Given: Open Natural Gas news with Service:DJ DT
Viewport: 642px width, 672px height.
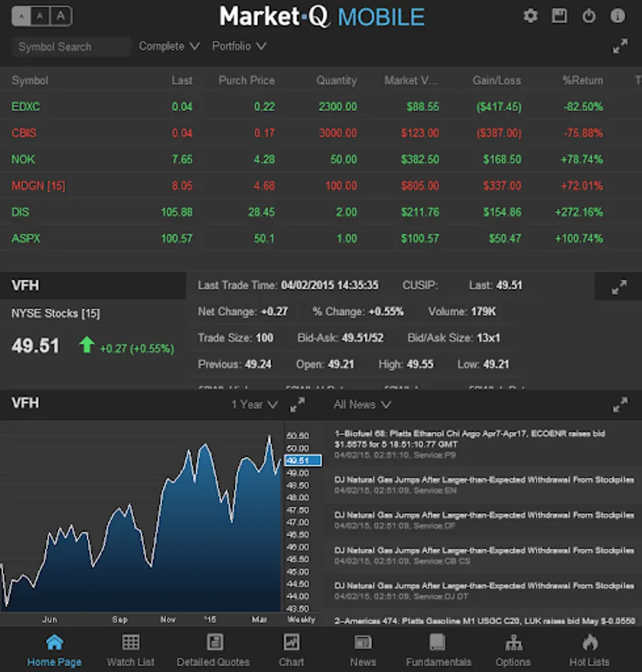Looking at the screenshot, I should click(484, 591).
